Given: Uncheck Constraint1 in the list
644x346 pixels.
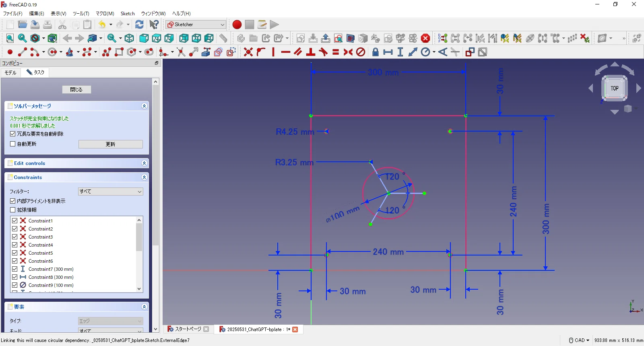Looking at the screenshot, I should tap(15, 220).
